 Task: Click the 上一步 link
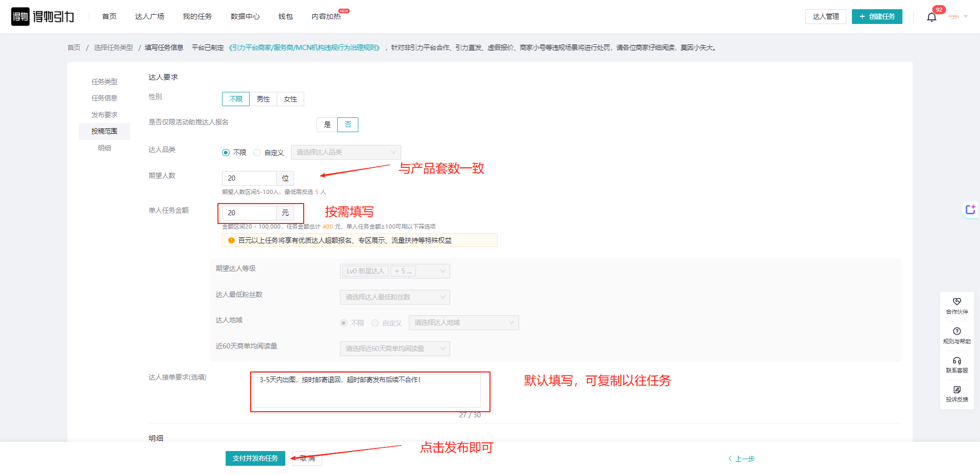742,459
